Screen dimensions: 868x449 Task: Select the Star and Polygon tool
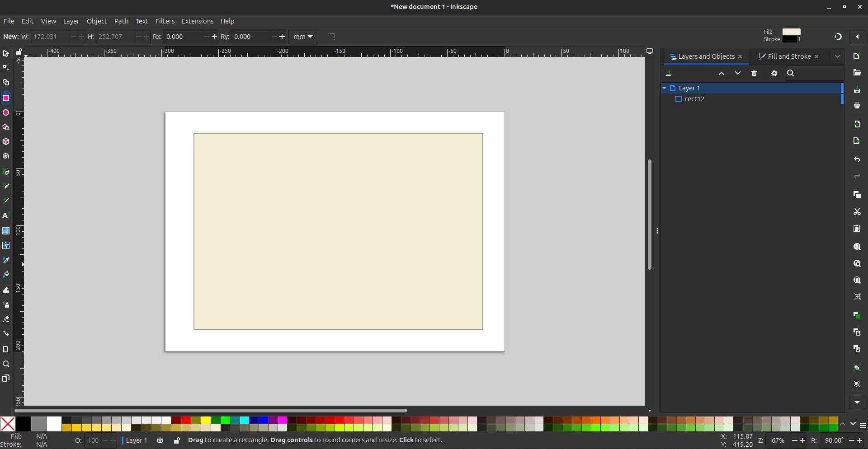(6, 127)
